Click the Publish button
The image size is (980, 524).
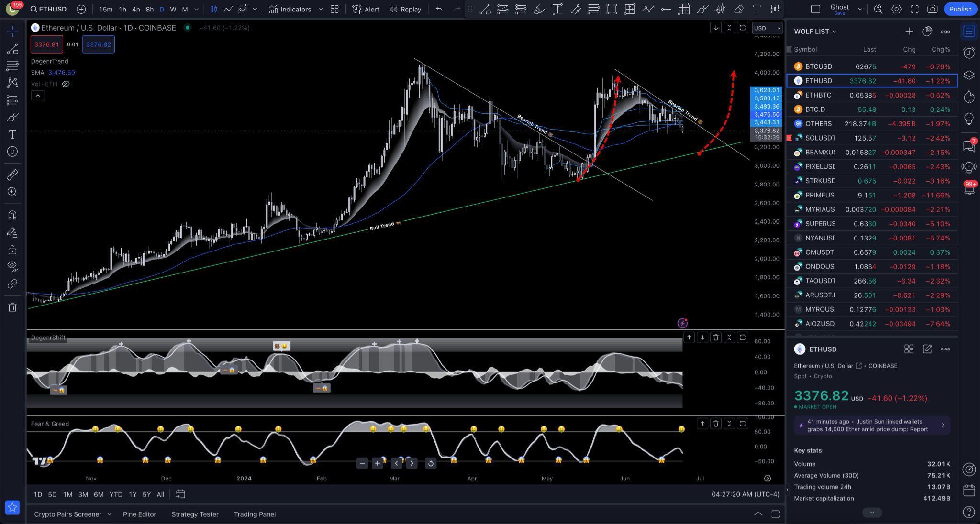pos(960,9)
